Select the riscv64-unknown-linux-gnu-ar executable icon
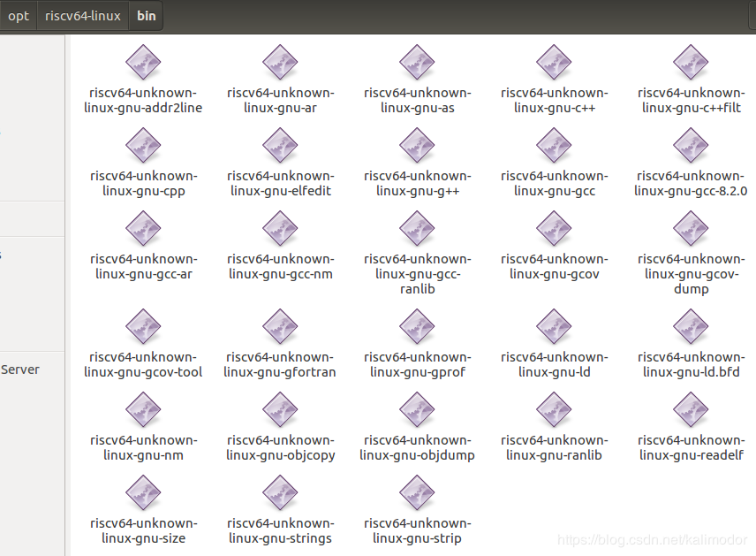The height and width of the screenshot is (556, 756). [x=280, y=62]
